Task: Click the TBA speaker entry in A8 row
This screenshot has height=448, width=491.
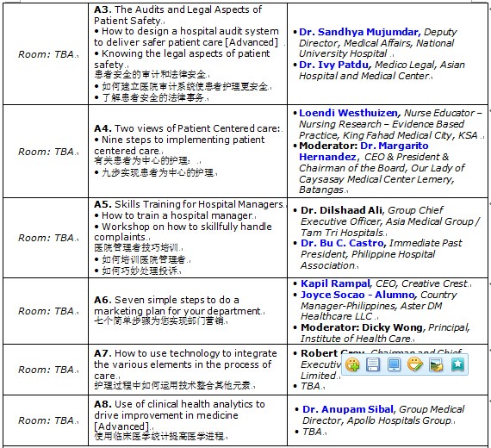Action: point(312,432)
